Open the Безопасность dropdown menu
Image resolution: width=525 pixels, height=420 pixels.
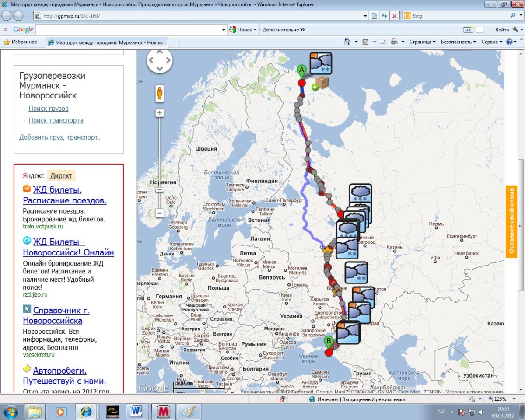coord(458,42)
